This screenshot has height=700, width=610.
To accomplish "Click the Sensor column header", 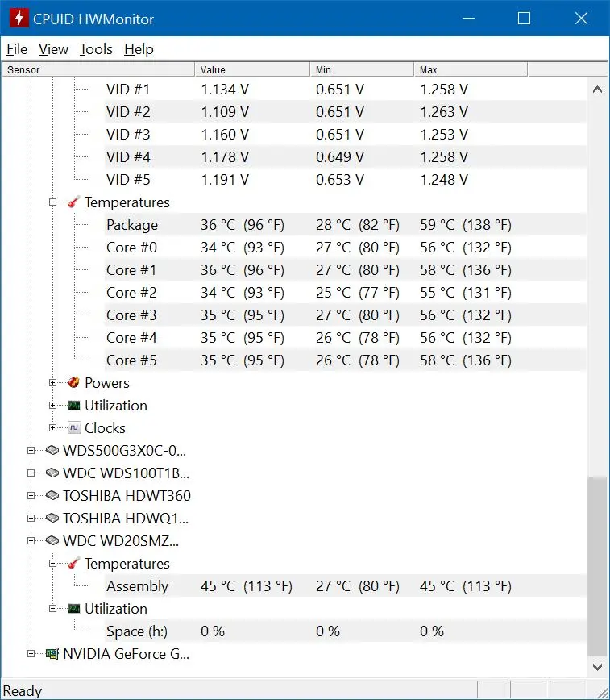I will click(98, 69).
